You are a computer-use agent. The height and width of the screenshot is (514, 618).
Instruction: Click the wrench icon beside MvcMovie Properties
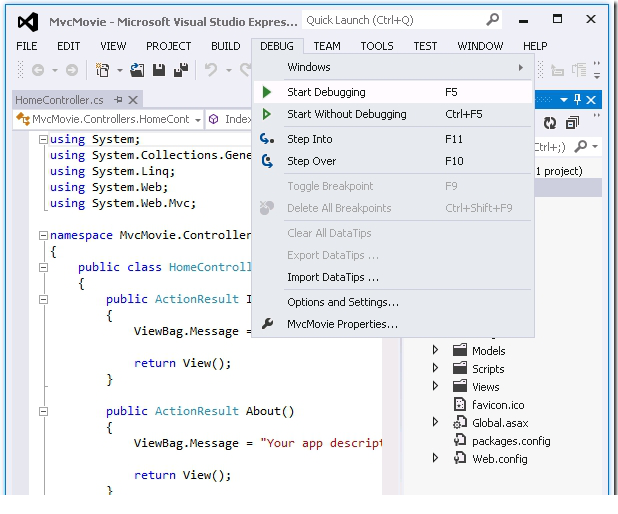coord(267,324)
